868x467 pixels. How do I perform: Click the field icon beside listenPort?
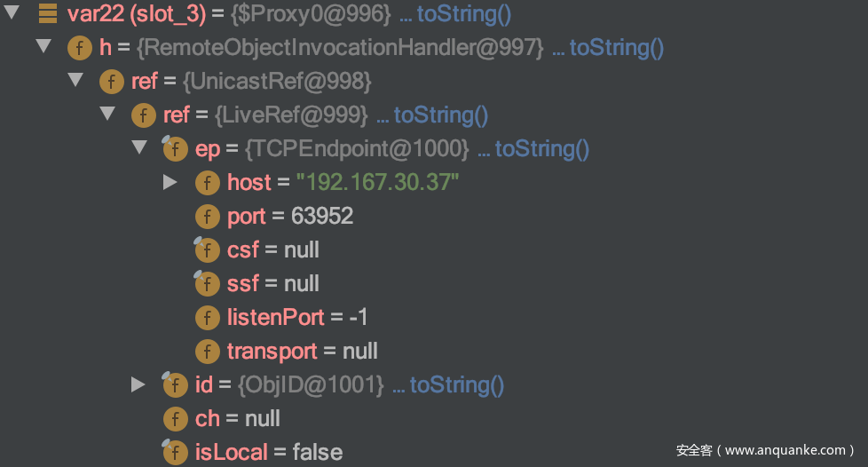tap(208, 318)
